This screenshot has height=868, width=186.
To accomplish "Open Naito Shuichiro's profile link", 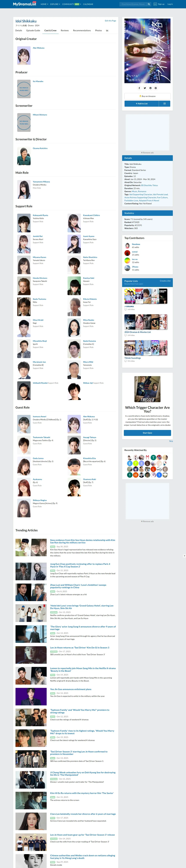I will click(x=90, y=257).
